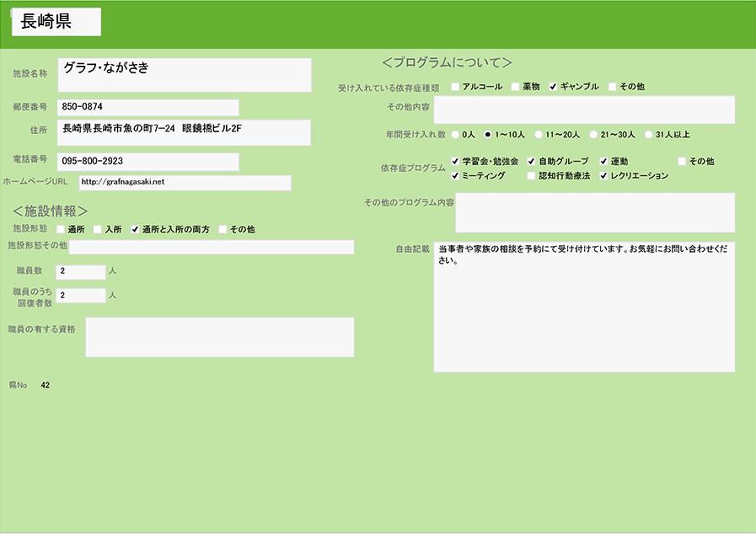
Task: Click the homepage URL field
Action: [185, 183]
